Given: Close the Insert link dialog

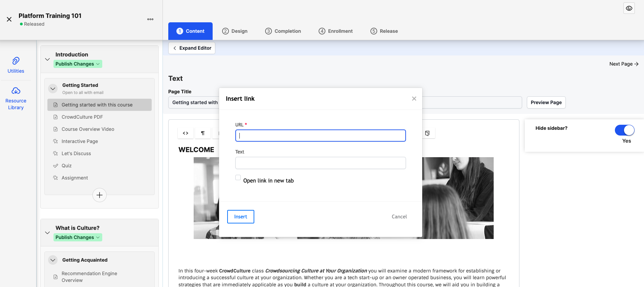Looking at the screenshot, I should [414, 99].
